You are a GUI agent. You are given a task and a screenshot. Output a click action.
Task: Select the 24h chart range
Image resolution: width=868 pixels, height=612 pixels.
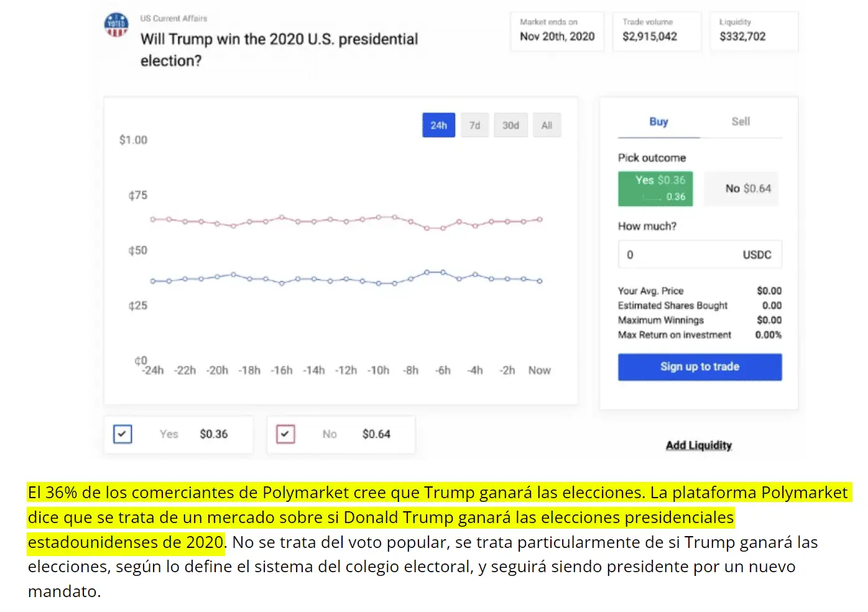pyautogui.click(x=438, y=125)
